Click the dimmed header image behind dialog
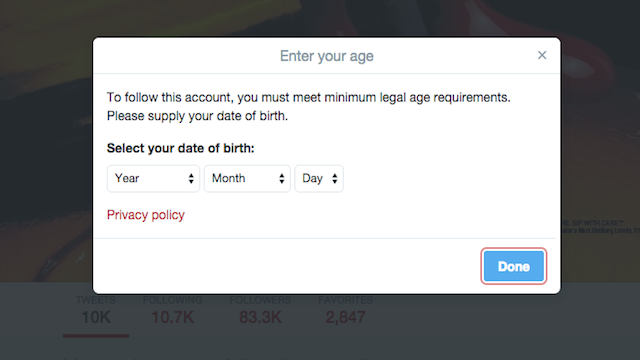This screenshot has height=360, width=640. (x=45, y=122)
